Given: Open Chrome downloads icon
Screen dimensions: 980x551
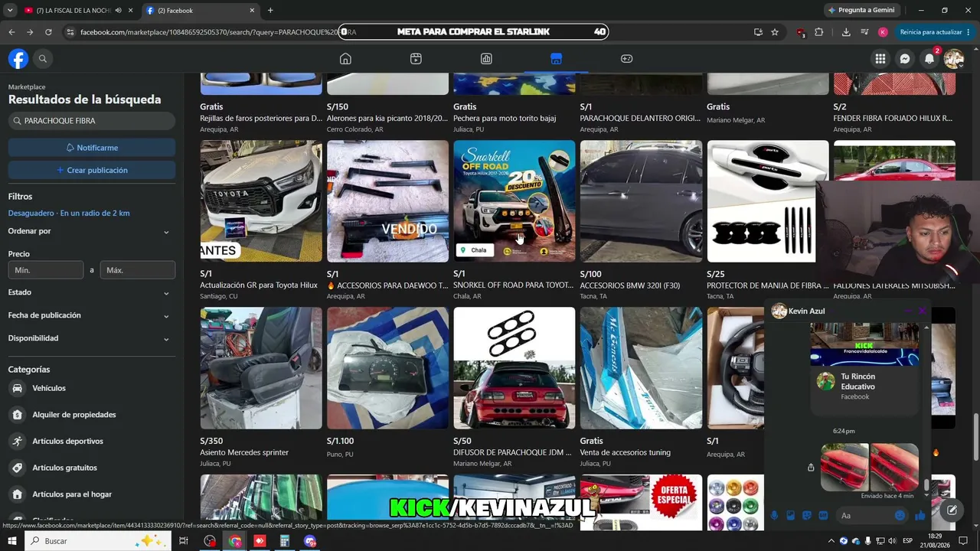Looking at the screenshot, I should coord(846,32).
